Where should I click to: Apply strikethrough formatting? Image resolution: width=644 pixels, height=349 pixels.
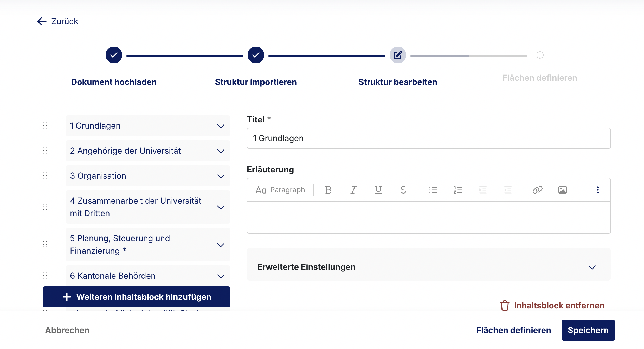click(x=403, y=190)
